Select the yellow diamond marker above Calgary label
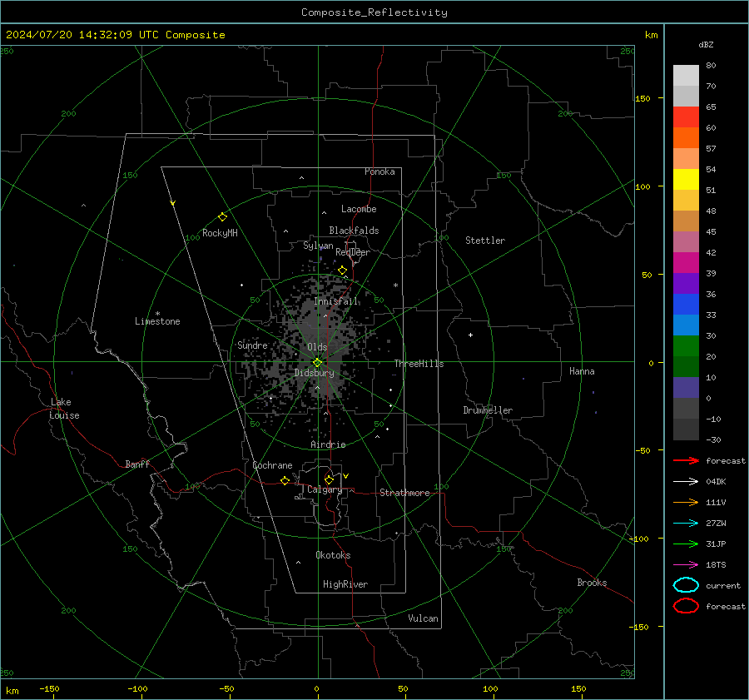Image resolution: width=749 pixels, height=700 pixels. 329,479
